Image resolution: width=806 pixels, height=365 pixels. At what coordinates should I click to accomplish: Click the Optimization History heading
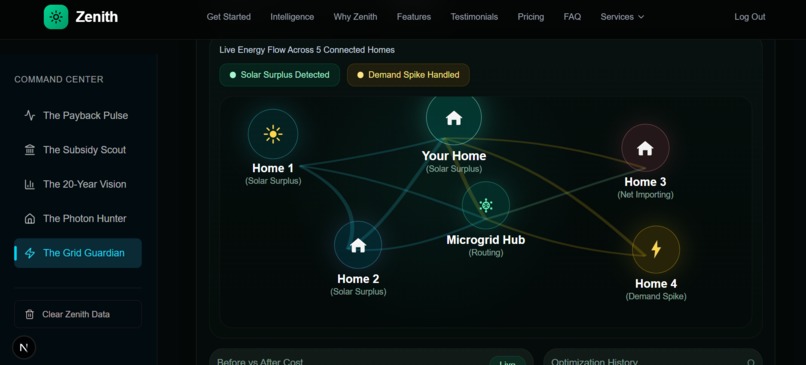pos(594,361)
